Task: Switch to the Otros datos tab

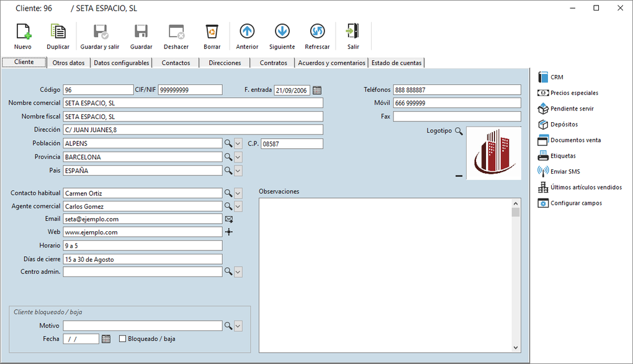Action: [x=68, y=63]
